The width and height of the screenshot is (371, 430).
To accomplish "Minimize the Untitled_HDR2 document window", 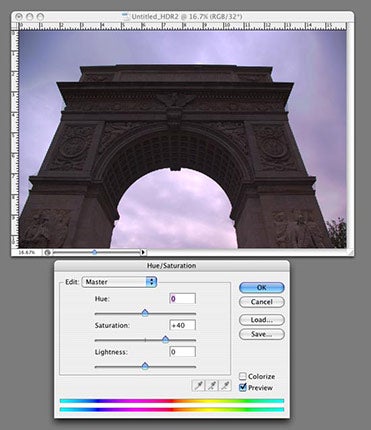I will pos(30,16).
